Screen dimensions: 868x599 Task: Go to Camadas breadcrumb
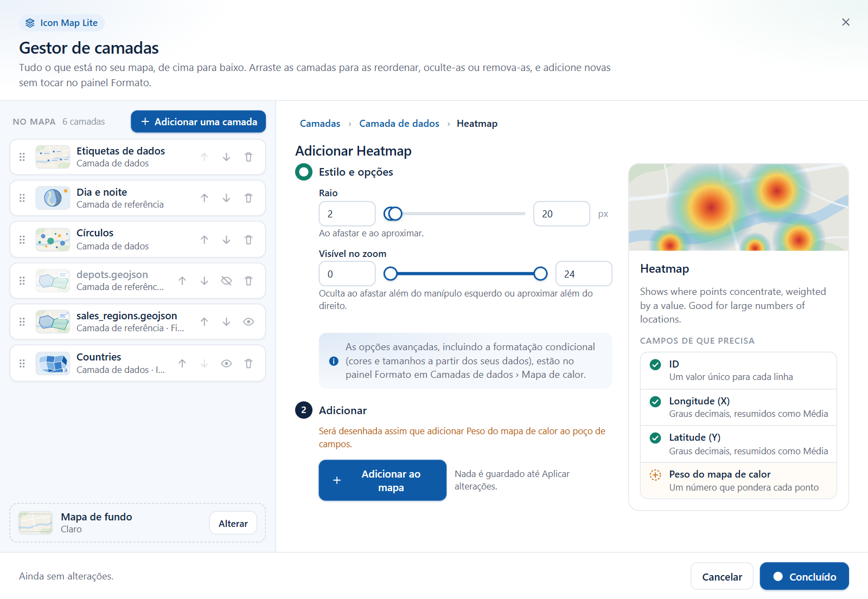pos(320,124)
